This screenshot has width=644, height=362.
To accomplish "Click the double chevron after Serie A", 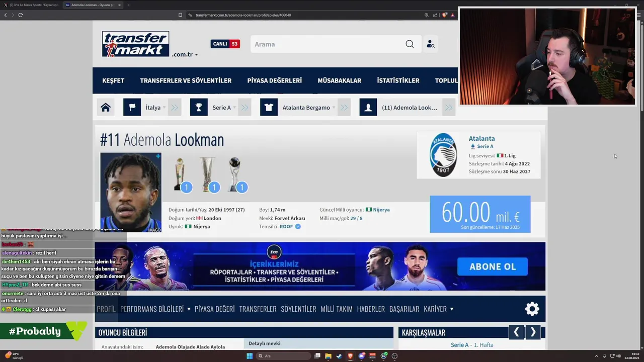I will tap(245, 107).
